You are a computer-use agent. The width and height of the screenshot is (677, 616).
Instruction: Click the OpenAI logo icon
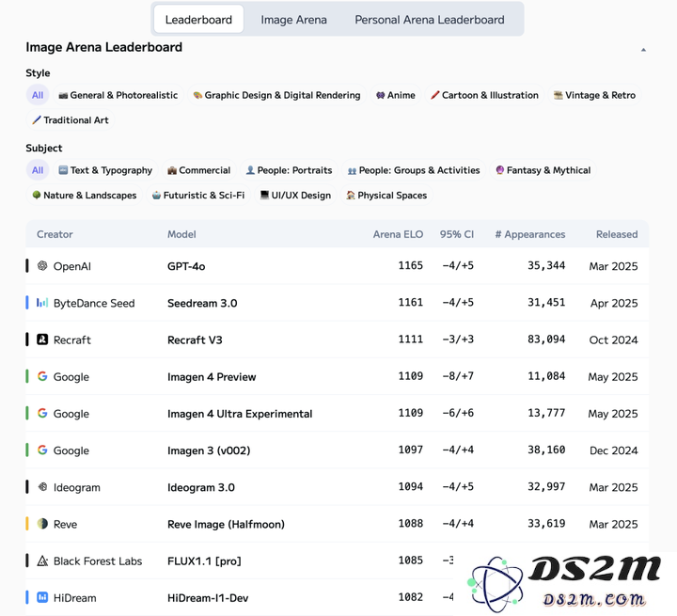click(42, 265)
